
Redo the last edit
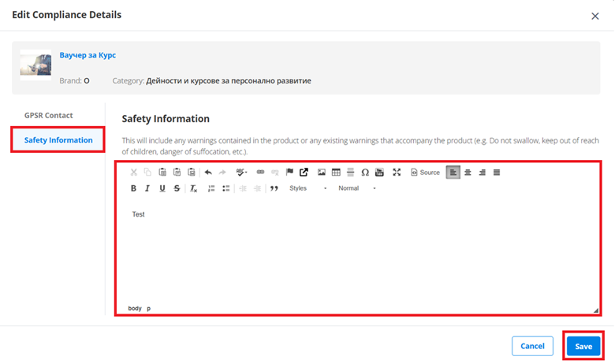pyautogui.click(x=222, y=173)
